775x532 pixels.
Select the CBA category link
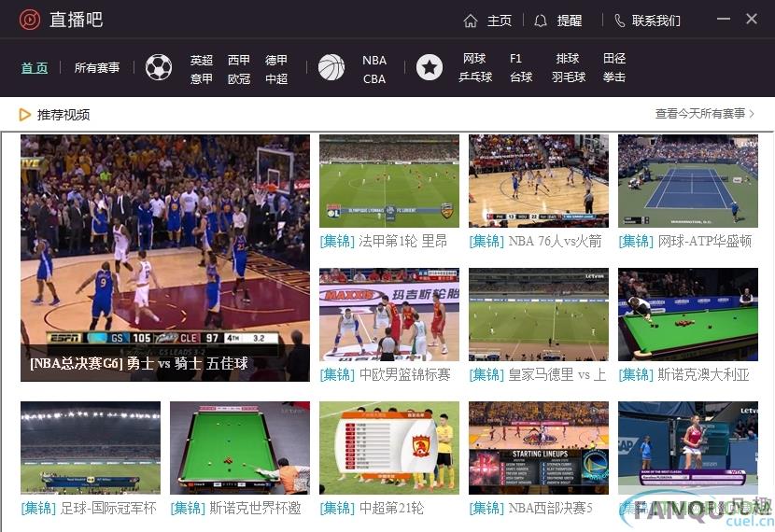coord(374,78)
